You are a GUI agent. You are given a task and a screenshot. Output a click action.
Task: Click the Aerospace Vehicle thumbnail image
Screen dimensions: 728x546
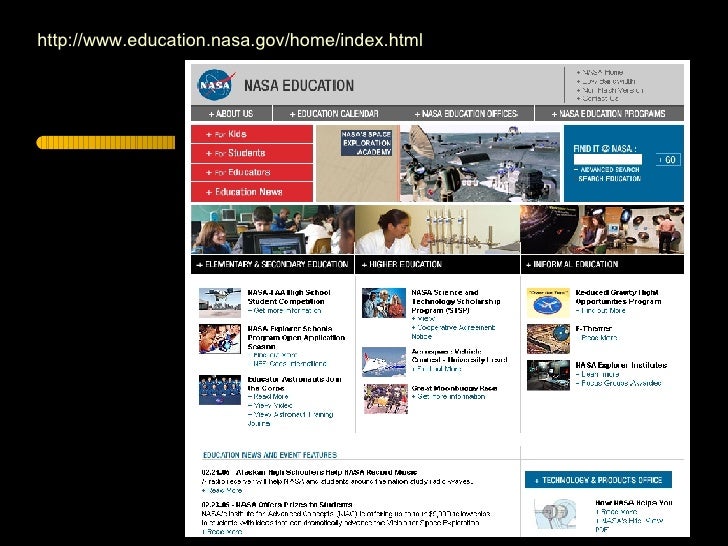coord(384,362)
